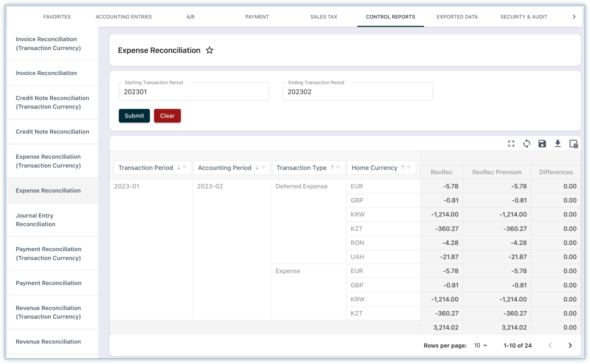
Task: Toggle sort arrow on Transaction Type column
Action: tap(332, 168)
